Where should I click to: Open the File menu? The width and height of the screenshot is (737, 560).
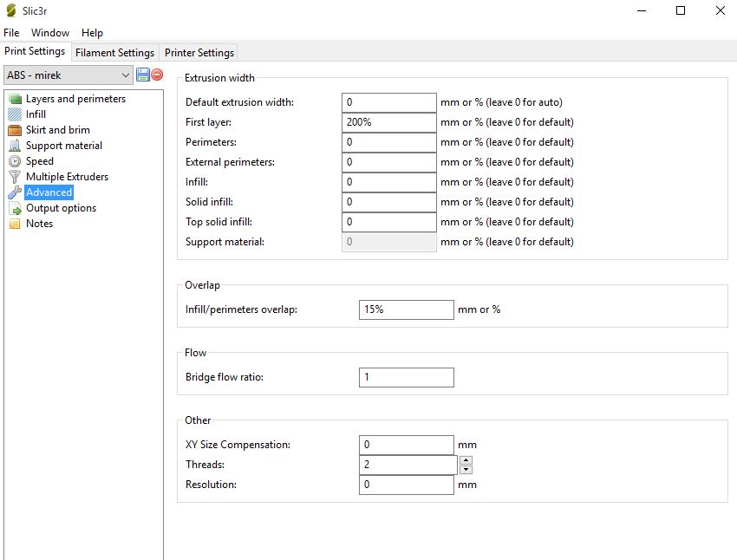[11, 33]
